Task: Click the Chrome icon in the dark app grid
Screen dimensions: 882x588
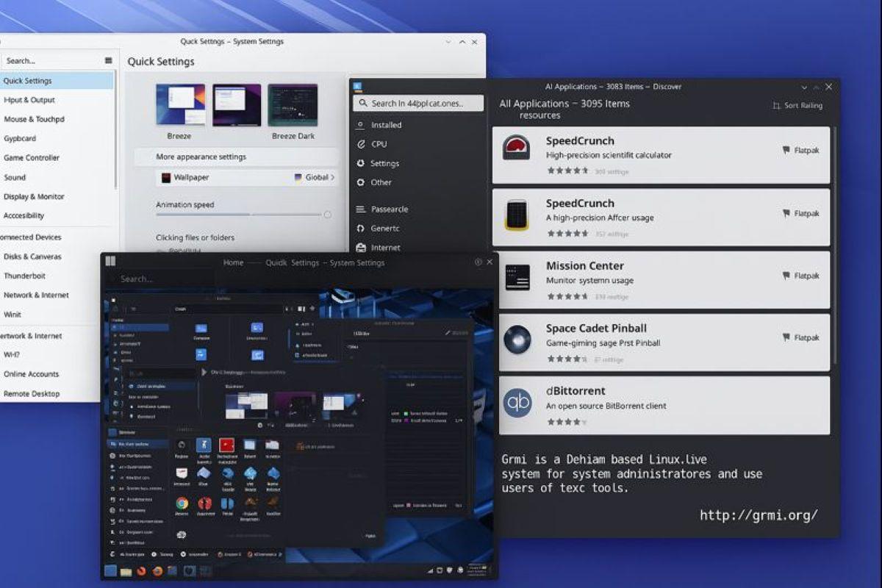Action: tap(182, 503)
